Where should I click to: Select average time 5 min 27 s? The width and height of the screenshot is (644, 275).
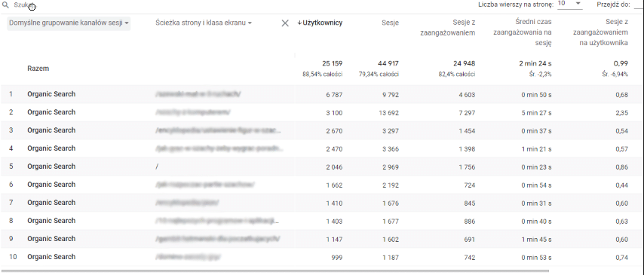536,113
